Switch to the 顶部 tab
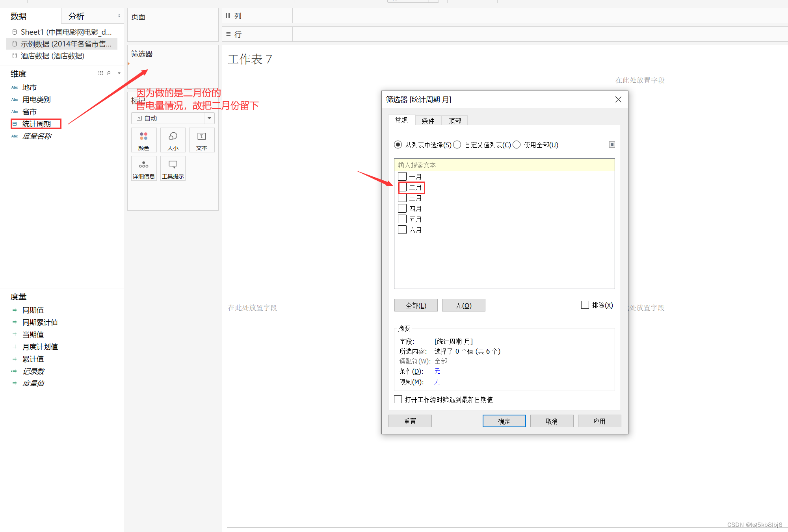Viewport: 788px width, 532px height. point(455,121)
